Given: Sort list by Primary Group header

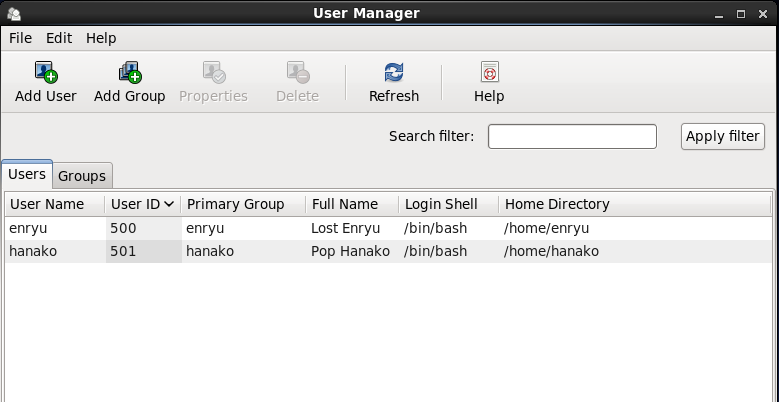Looking at the screenshot, I should (235, 204).
